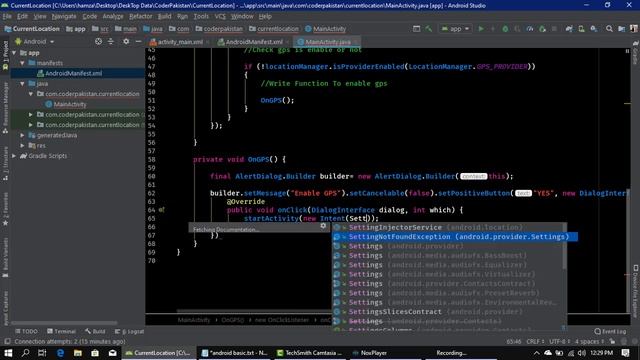Run the app with green play button

click(x=481, y=29)
